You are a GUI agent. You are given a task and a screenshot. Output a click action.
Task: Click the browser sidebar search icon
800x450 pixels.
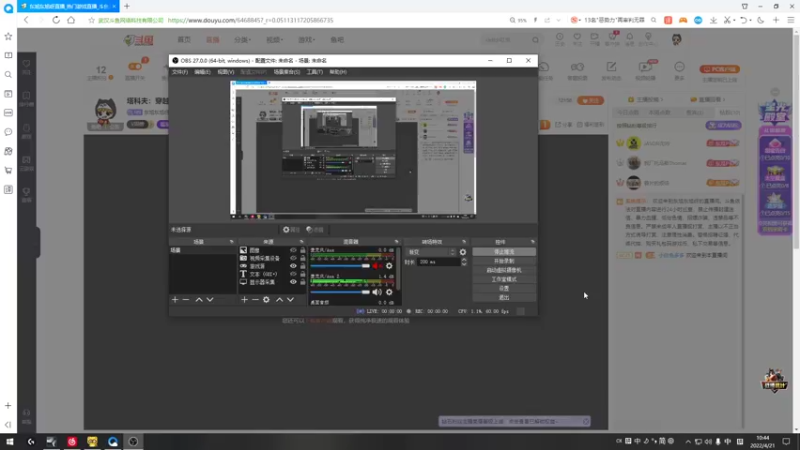point(8,74)
